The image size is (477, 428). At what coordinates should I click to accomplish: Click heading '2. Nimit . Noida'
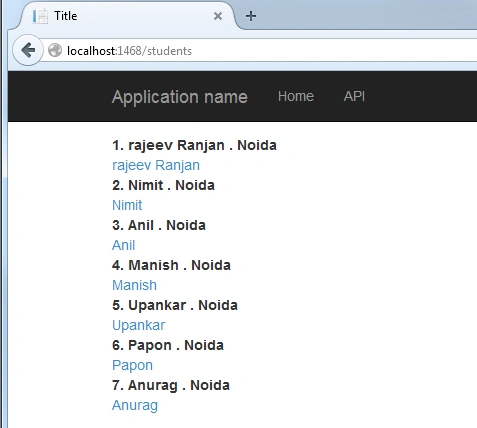click(x=163, y=185)
